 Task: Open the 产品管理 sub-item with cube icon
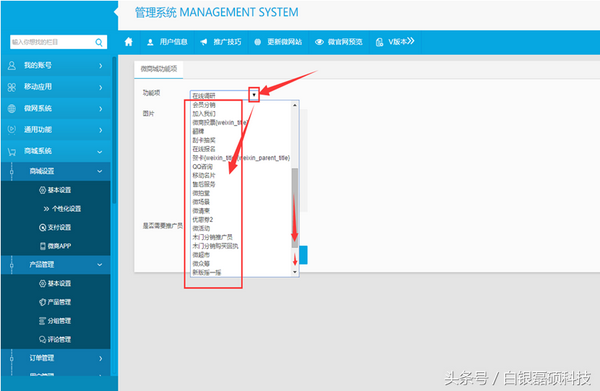(x=55, y=302)
